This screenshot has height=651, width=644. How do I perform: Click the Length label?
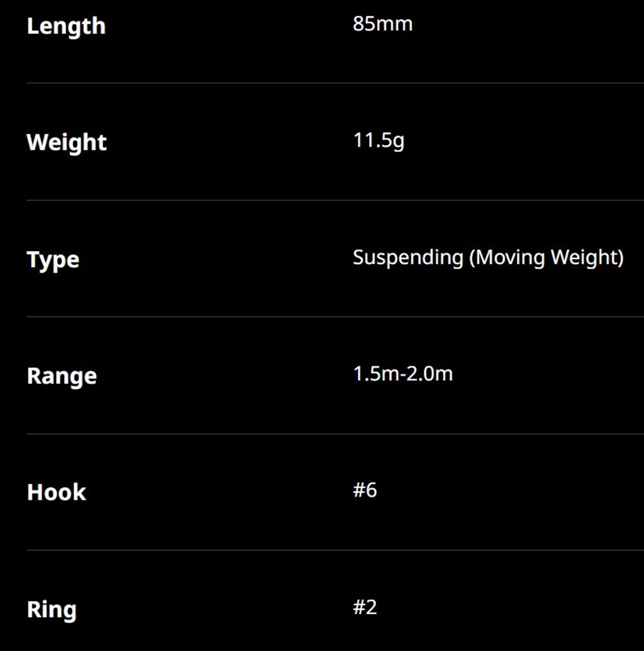coord(66,26)
